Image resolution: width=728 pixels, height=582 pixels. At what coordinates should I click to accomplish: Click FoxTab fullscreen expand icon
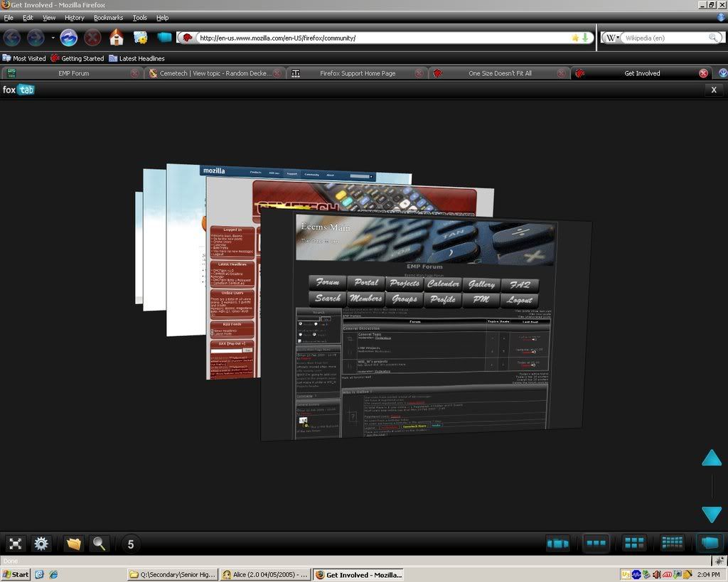click(x=16, y=544)
